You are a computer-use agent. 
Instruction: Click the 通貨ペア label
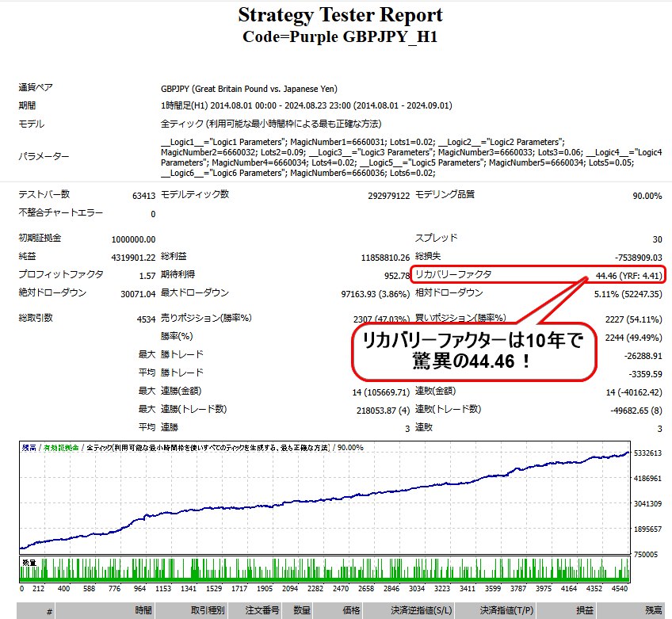coord(36,87)
